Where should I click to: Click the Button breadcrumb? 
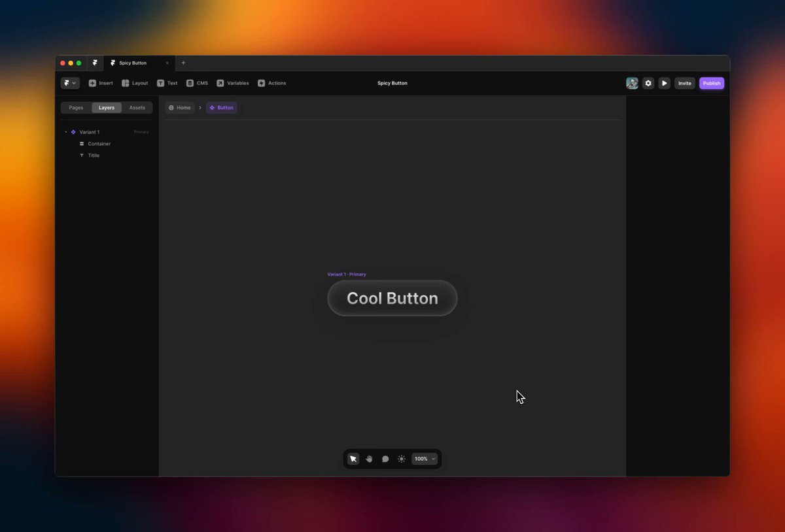click(x=221, y=108)
